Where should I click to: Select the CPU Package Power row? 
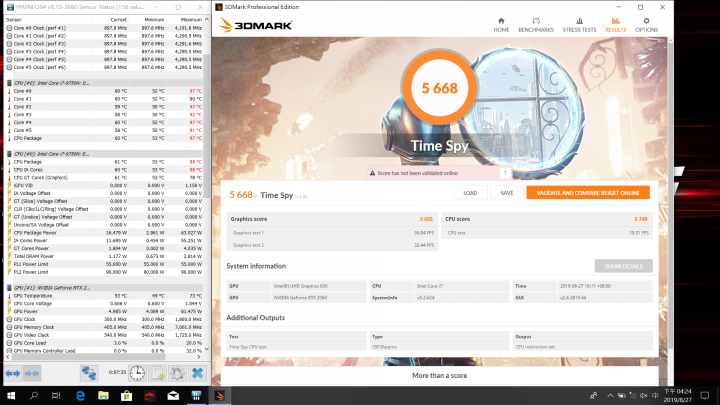[x=104, y=233]
